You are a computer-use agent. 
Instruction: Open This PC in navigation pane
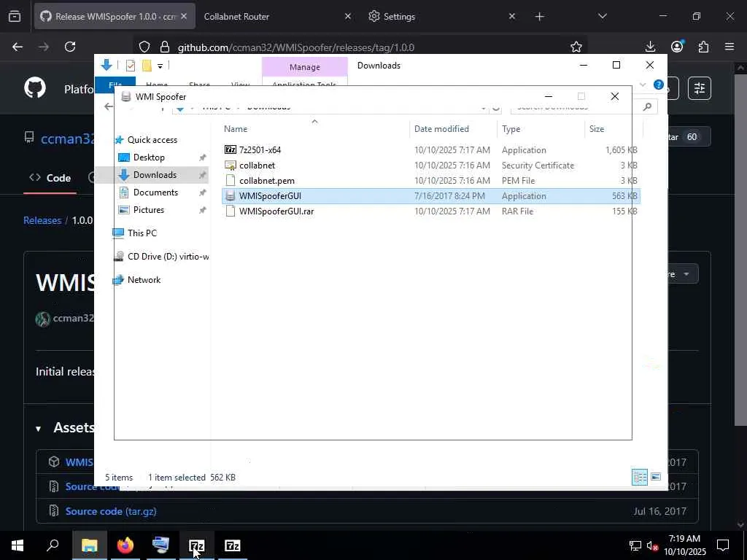[x=142, y=233]
